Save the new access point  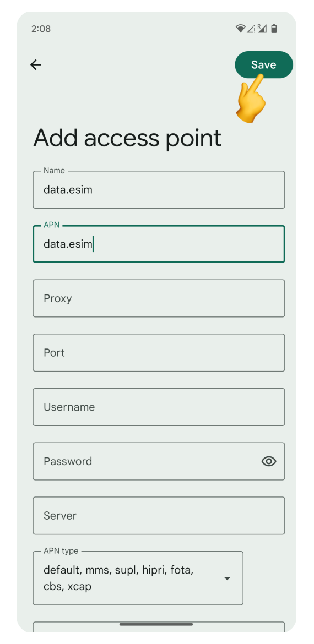pos(264,64)
